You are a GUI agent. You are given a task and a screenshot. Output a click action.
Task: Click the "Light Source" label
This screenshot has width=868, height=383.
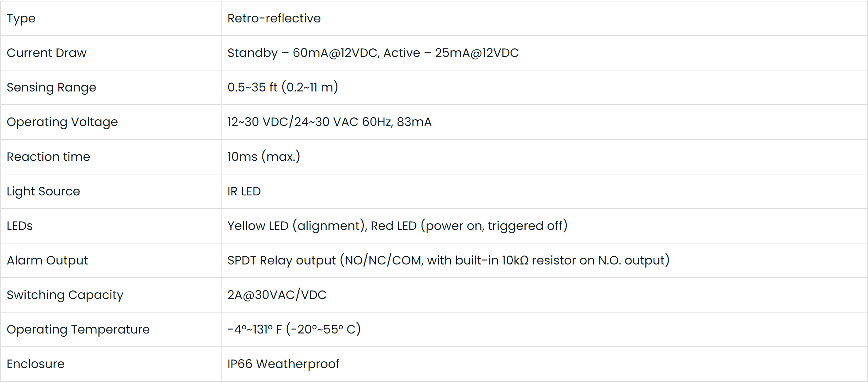pos(43,191)
